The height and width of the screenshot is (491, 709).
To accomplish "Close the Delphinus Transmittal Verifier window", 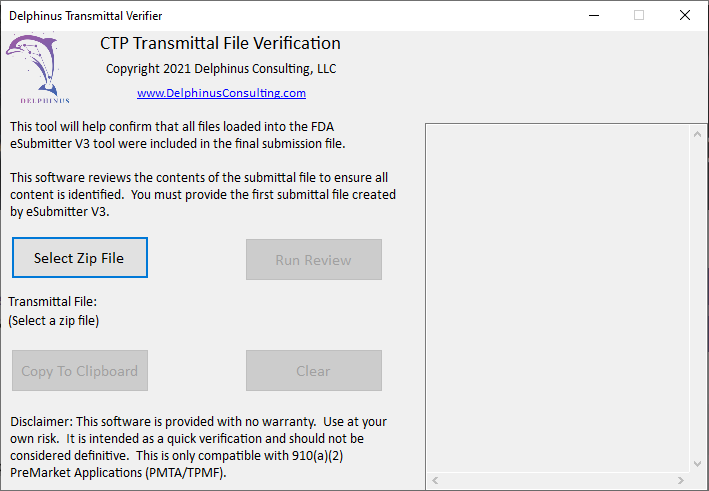I will coord(685,15).
